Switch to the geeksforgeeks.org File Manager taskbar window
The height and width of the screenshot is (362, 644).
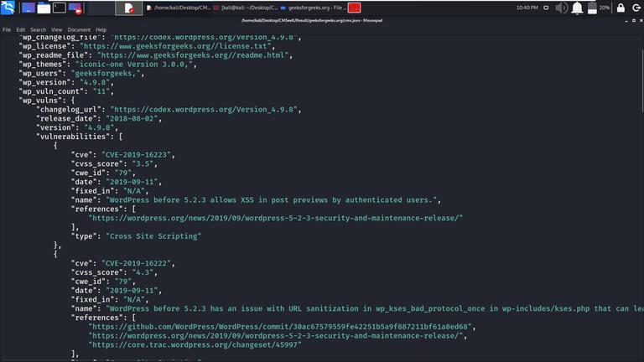pyautogui.click(x=313, y=8)
